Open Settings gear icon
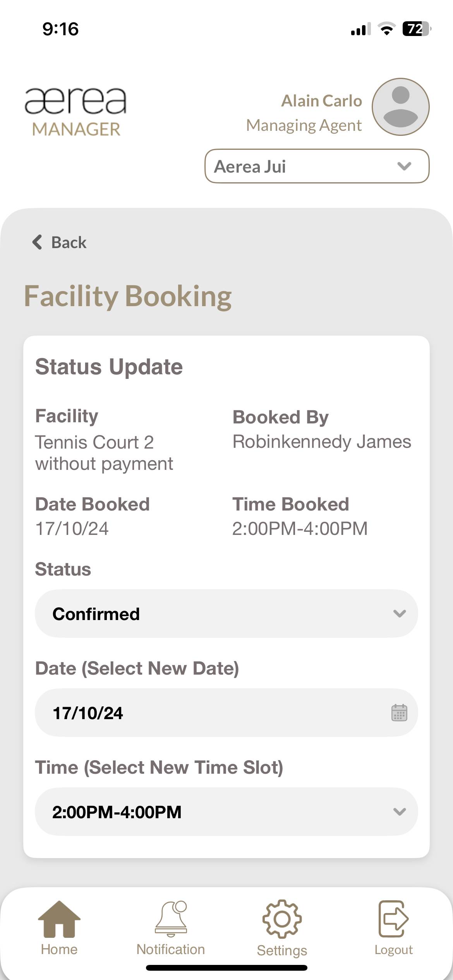The image size is (453, 980). 282,918
